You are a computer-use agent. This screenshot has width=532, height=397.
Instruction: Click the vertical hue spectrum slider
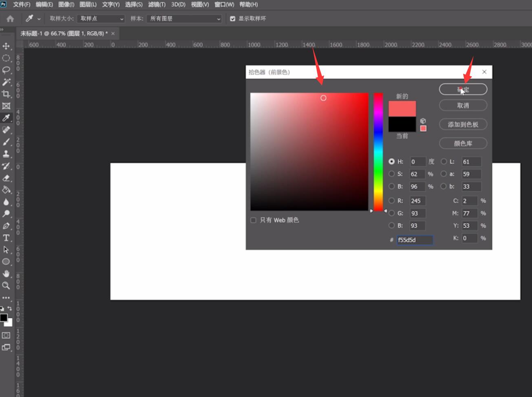pos(378,152)
